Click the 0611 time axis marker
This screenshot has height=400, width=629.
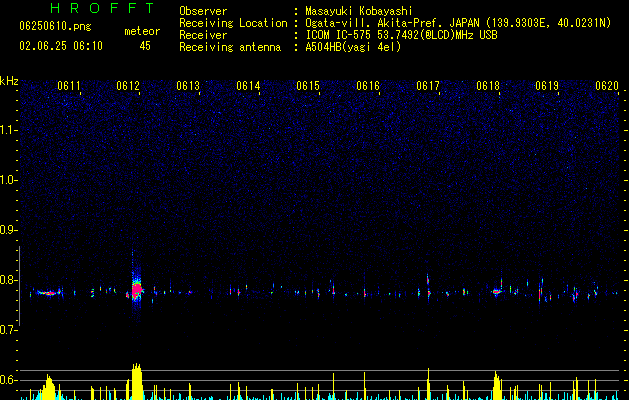pyautogui.click(x=69, y=85)
